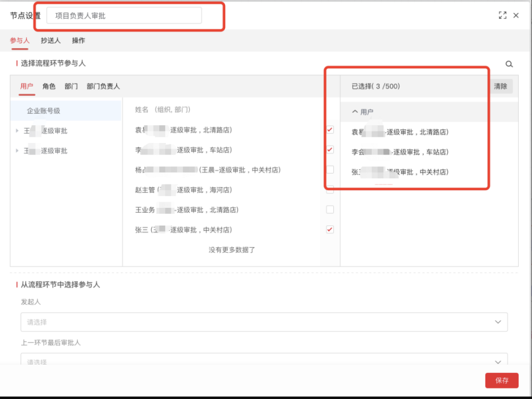This screenshot has width=532, height=399.
Task: Click the 姓名 (组织, 部门) column header
Action: click(163, 110)
